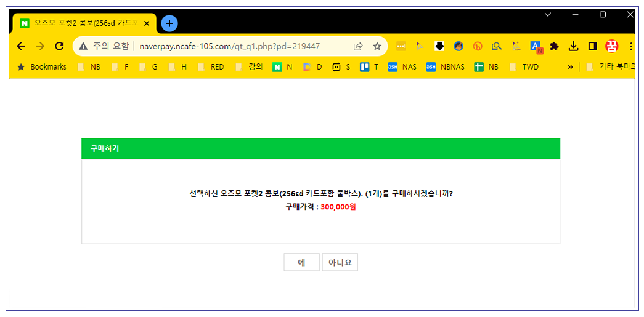Open the 강의 bookmark folder

[249, 67]
